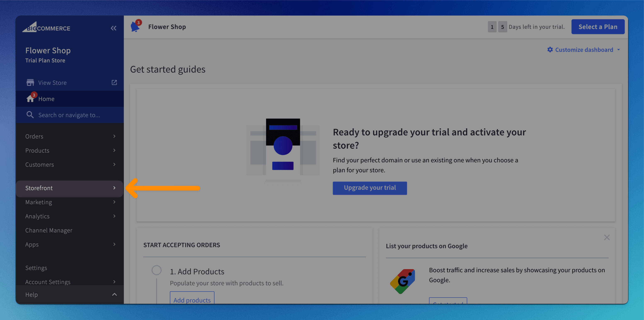Collapse sidebar with double-chevron icon
This screenshot has width=644, height=320.
(x=113, y=28)
